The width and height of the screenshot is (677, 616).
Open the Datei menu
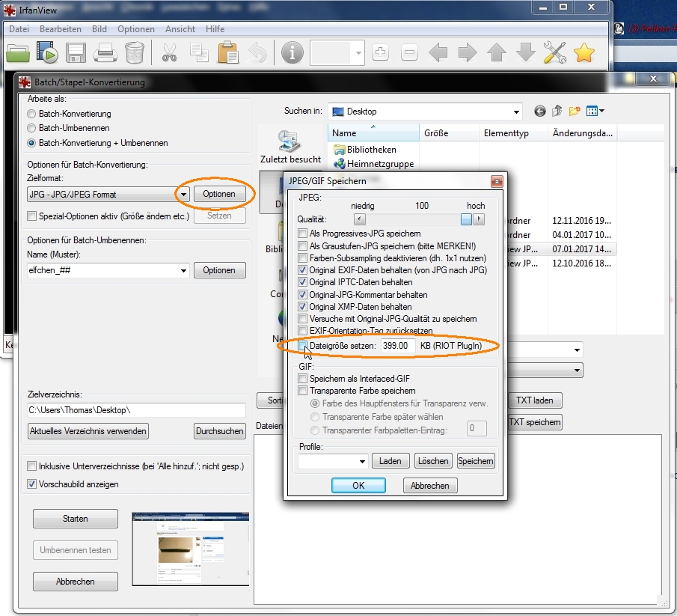coord(19,29)
